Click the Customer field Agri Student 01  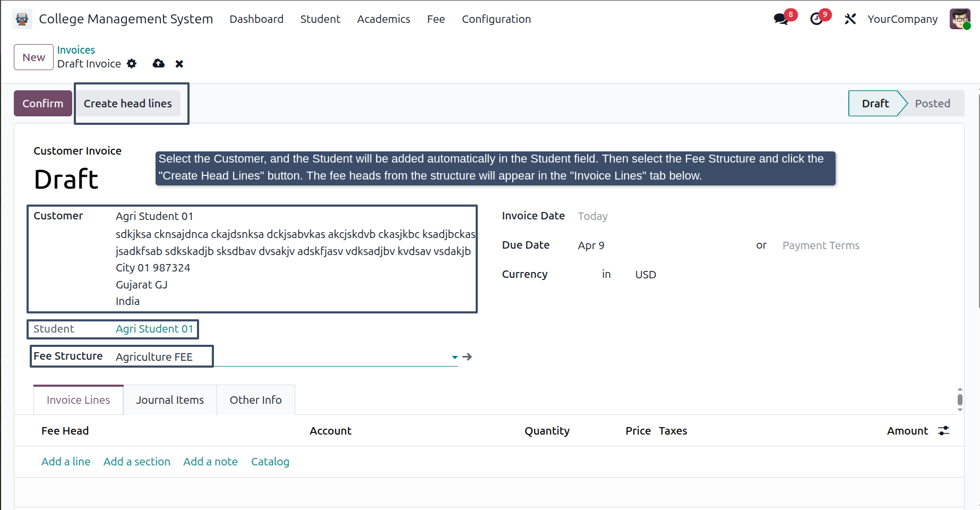[154, 216]
